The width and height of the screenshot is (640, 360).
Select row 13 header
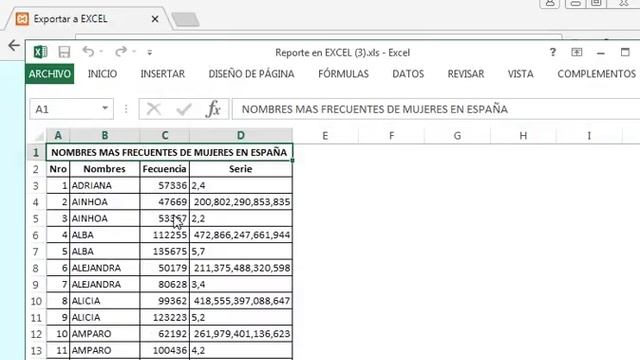point(36,351)
